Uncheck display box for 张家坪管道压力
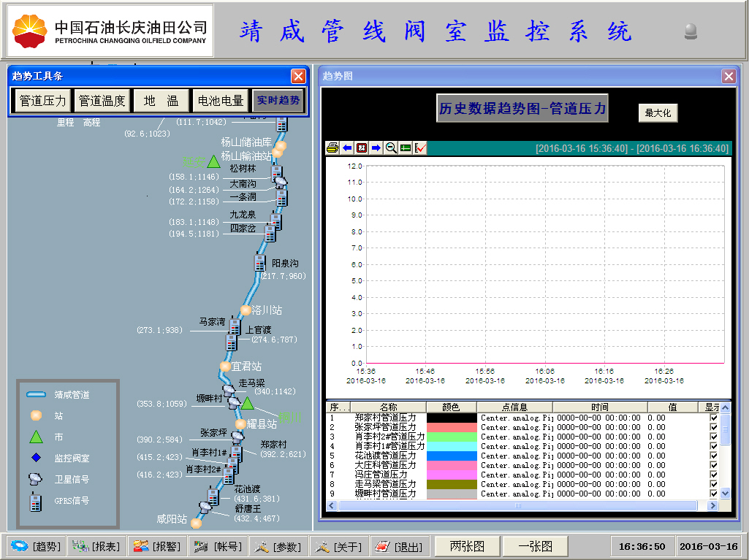Viewport: 749px width, 560px height. point(714,427)
